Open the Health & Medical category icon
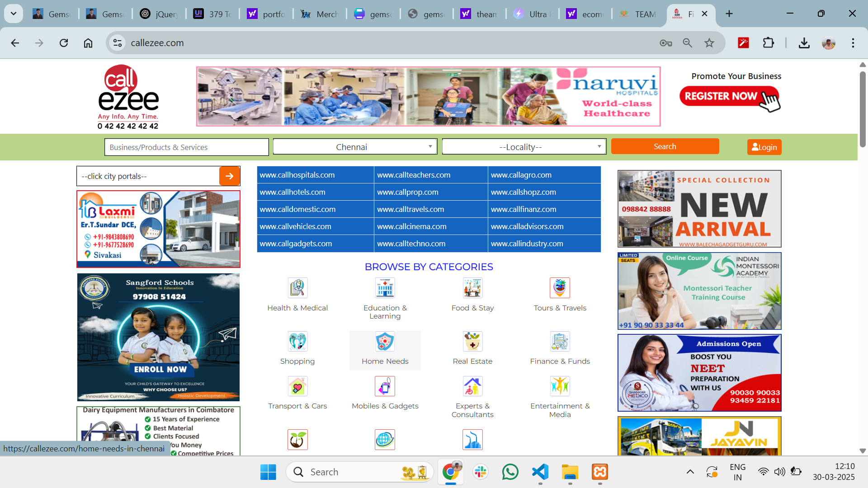The width and height of the screenshot is (868, 488). click(297, 288)
